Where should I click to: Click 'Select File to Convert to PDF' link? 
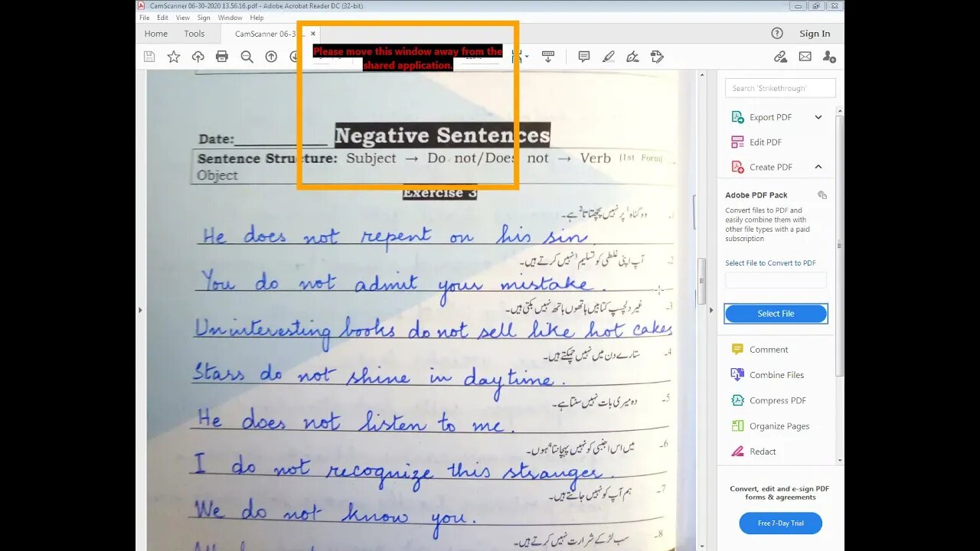770,263
